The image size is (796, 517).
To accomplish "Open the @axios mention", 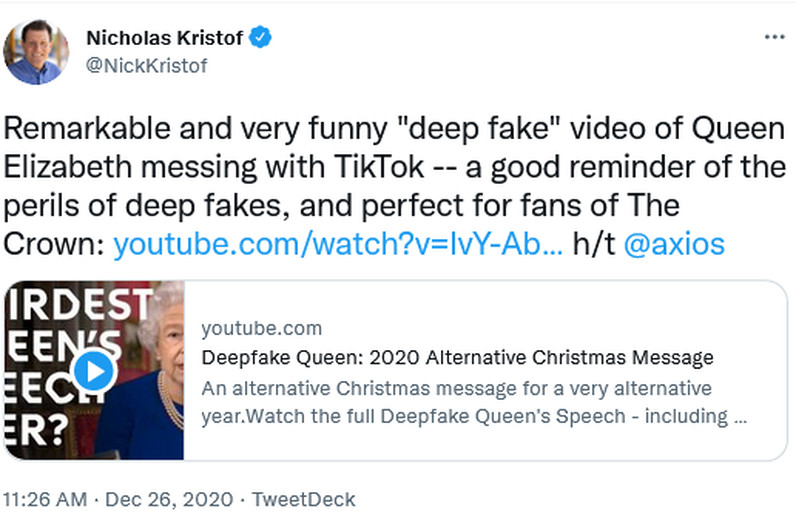I will pos(674,244).
